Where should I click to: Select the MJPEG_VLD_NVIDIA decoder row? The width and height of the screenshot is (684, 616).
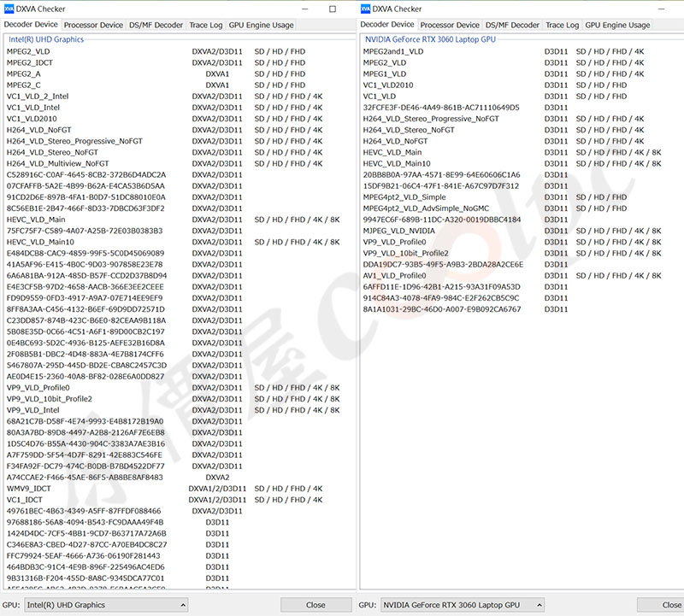click(x=512, y=231)
